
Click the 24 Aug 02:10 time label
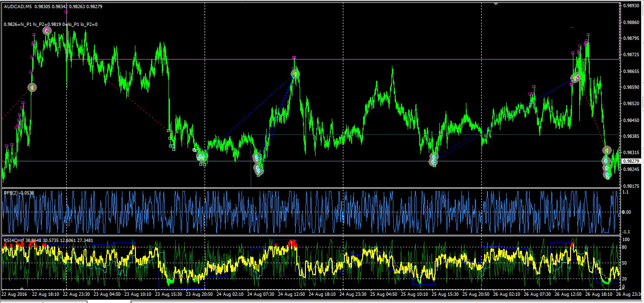tap(231, 294)
